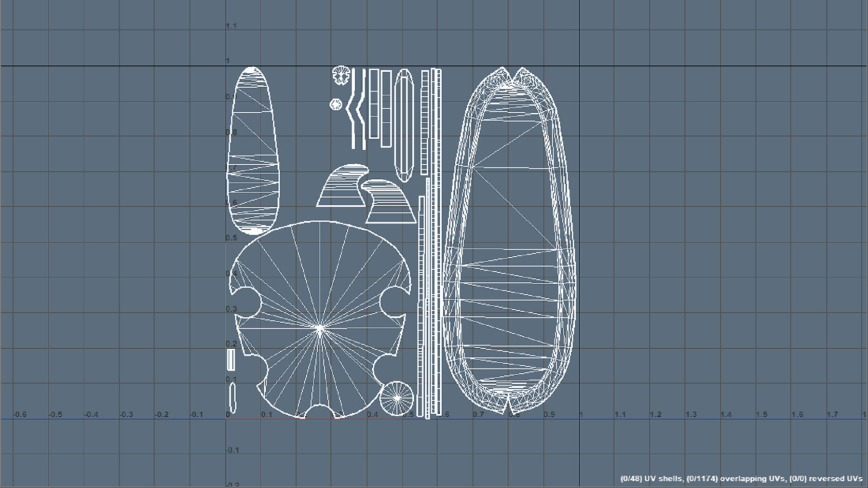Select the left wave-shaped fin UV shell
This screenshot has height=488, width=868.
[x=341, y=193]
